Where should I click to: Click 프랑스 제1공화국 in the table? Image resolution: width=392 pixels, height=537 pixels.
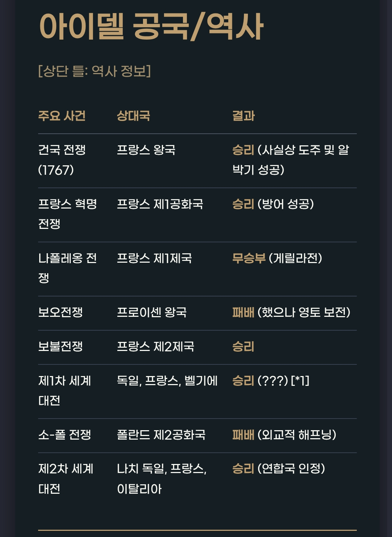pyautogui.click(x=160, y=204)
